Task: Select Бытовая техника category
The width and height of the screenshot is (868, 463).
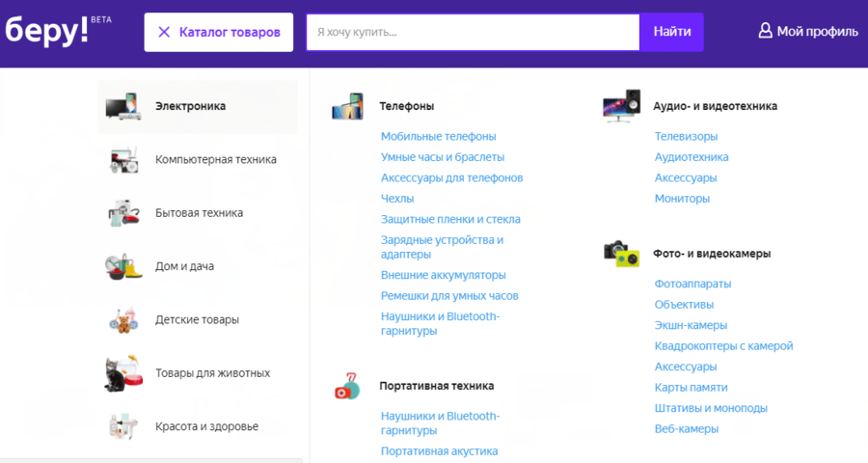Action: click(x=198, y=212)
